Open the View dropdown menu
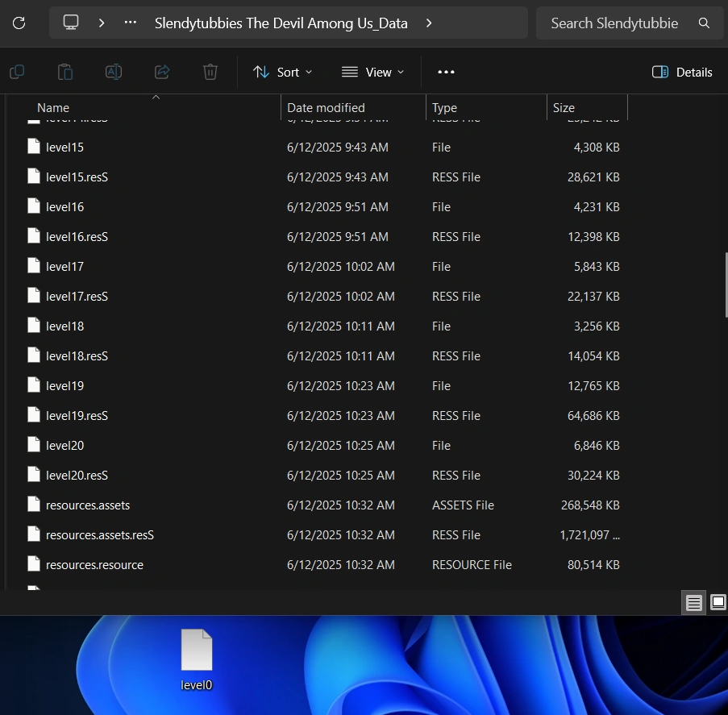The height and width of the screenshot is (715, 728). click(x=372, y=73)
